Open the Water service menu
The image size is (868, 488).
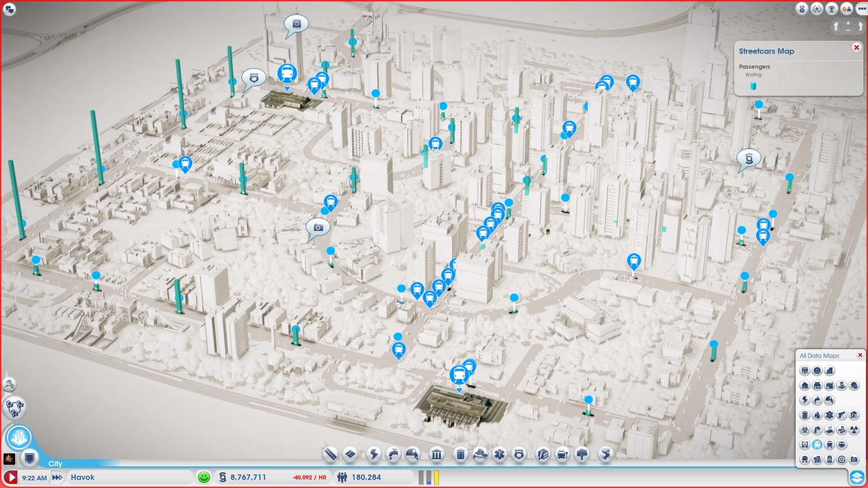[x=393, y=454]
